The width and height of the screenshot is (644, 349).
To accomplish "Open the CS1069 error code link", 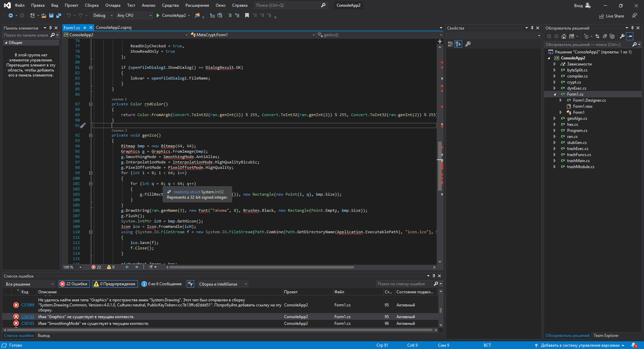I will pos(28,305).
